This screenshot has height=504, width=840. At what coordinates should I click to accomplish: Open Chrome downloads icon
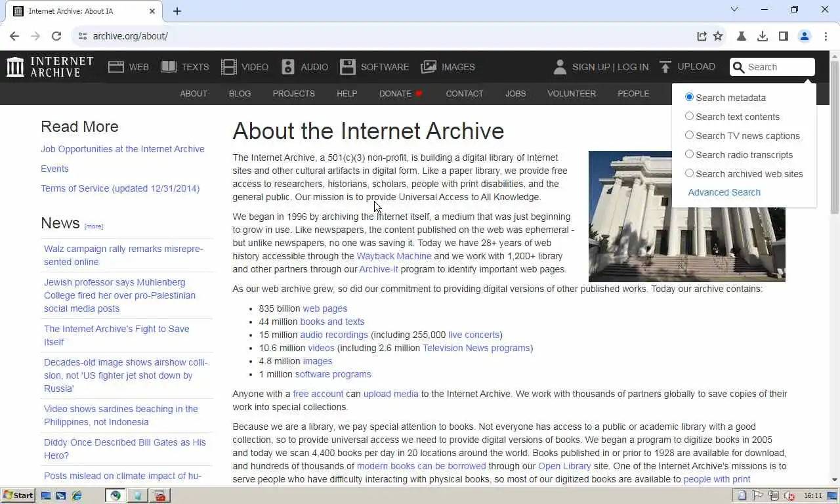[763, 36]
